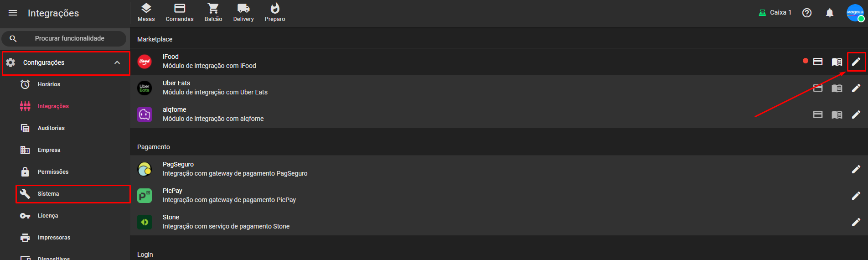This screenshot has width=868, height=260.
Task: Open the iFood menu book icon
Action: click(837, 62)
